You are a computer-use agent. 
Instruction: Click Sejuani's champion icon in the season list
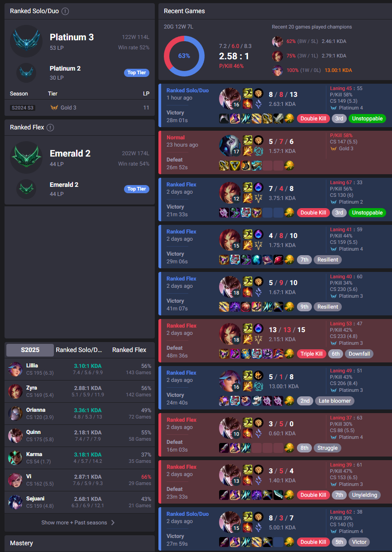[x=15, y=502]
